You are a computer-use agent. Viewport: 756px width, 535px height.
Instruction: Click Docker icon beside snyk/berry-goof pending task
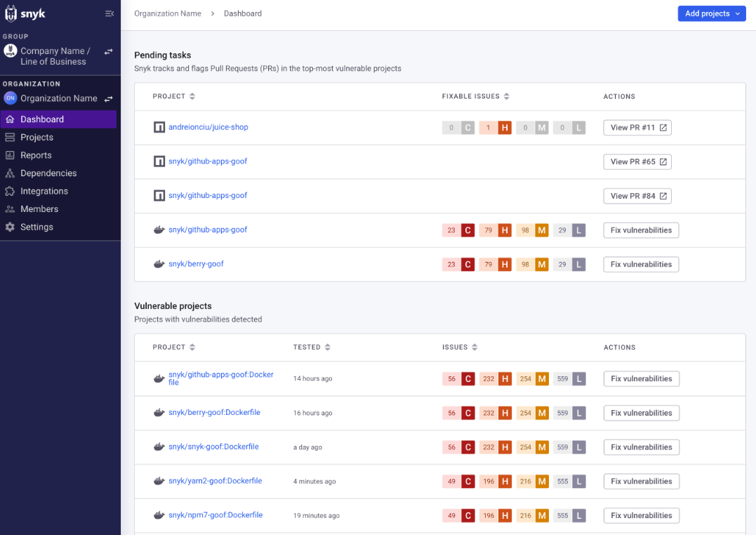159,265
